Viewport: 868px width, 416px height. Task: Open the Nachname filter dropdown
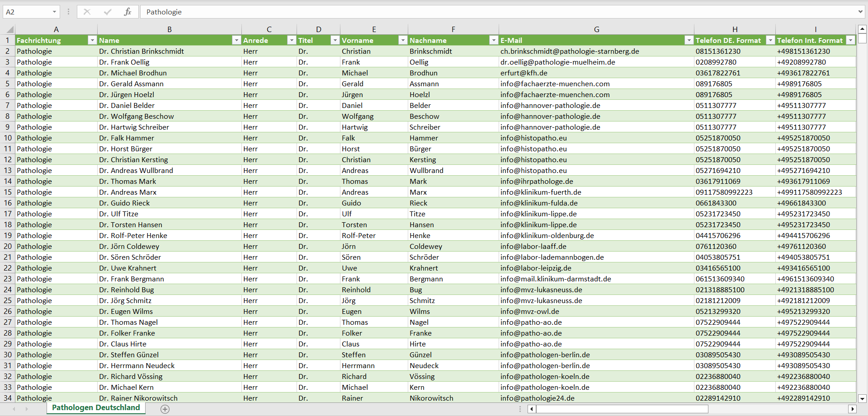click(x=494, y=40)
